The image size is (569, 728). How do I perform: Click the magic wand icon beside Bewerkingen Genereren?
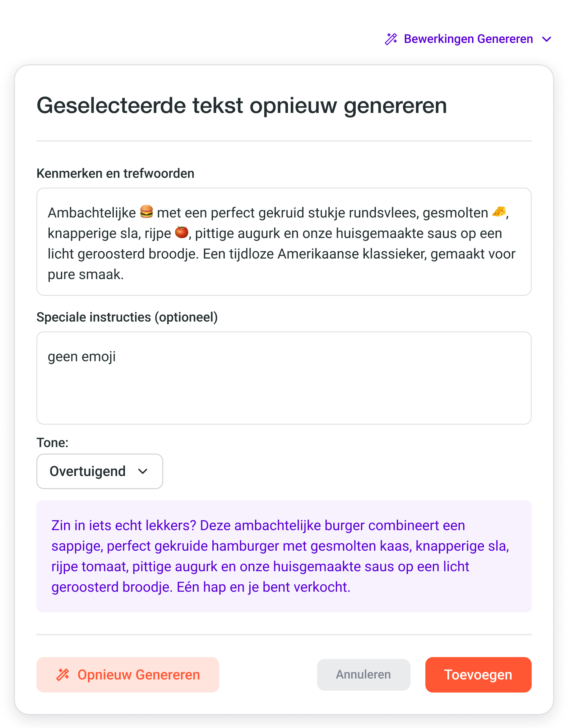391,39
